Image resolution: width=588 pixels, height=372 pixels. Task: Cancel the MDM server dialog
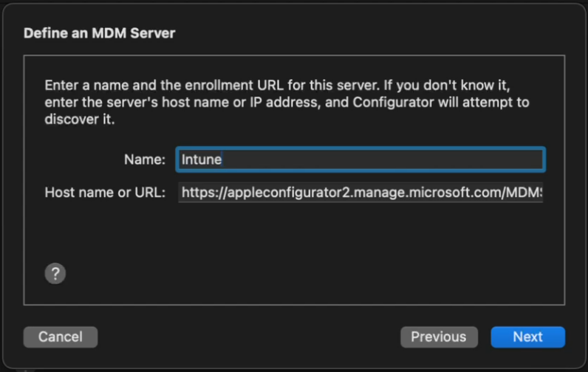[x=61, y=337]
